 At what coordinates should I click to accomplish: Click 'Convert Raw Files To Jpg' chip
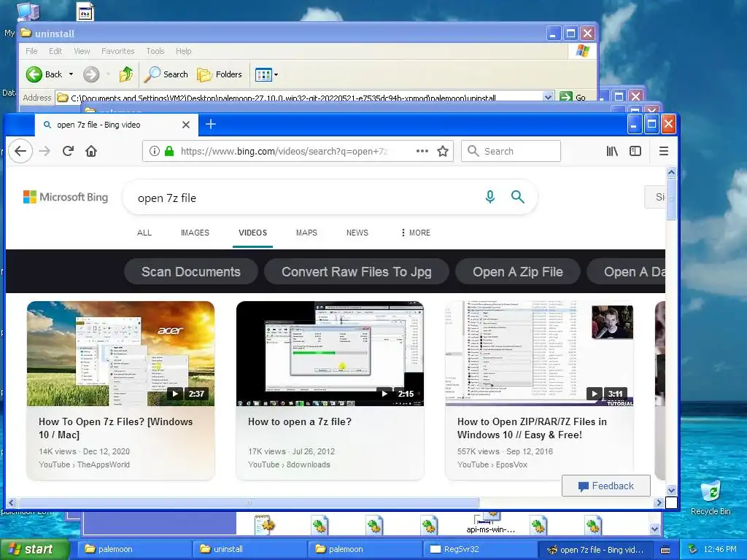(356, 271)
